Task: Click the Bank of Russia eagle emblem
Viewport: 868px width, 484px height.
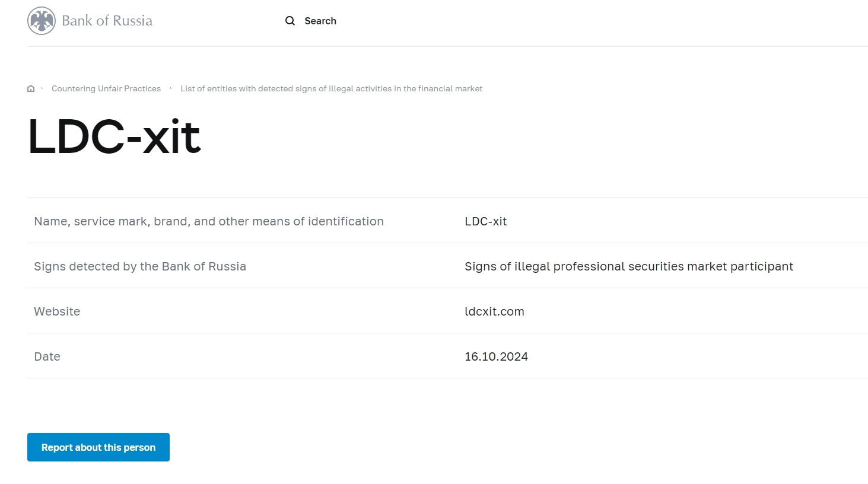Action: (x=42, y=21)
